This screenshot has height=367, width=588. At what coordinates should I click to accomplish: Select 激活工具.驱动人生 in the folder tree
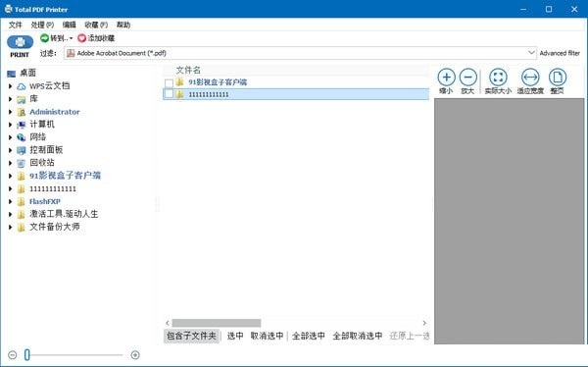point(64,214)
